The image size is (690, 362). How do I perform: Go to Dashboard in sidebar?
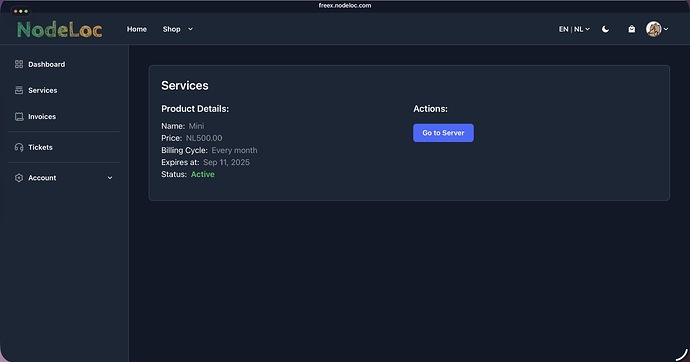[x=47, y=64]
